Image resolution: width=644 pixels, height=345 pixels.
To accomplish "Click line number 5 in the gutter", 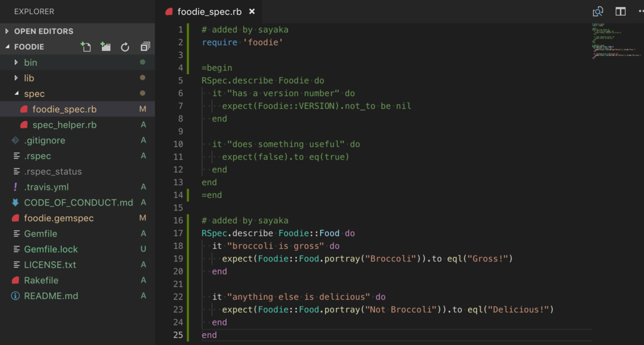I will point(180,81).
